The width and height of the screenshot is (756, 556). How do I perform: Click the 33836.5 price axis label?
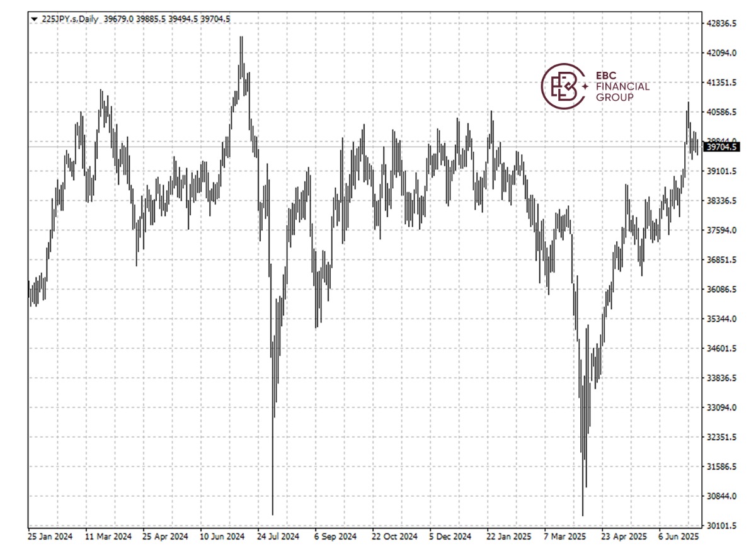(x=723, y=378)
